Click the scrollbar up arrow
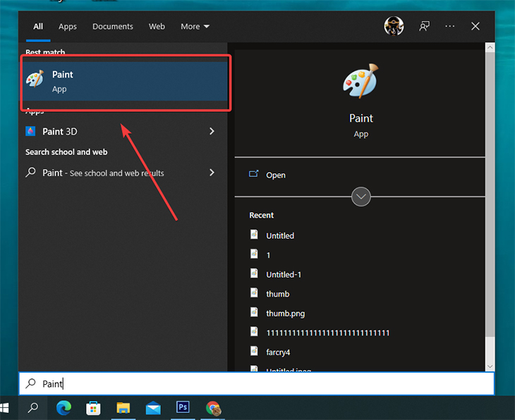515x420 pixels. [490, 47]
